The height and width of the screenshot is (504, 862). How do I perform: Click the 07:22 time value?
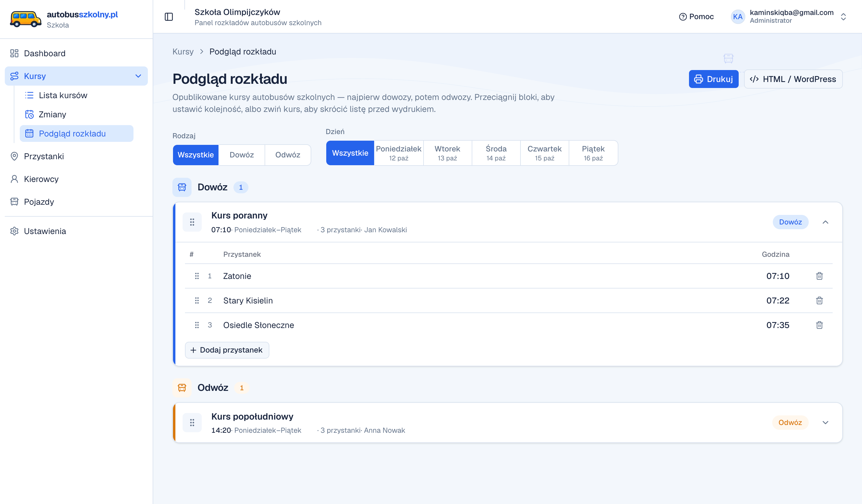coord(778,300)
